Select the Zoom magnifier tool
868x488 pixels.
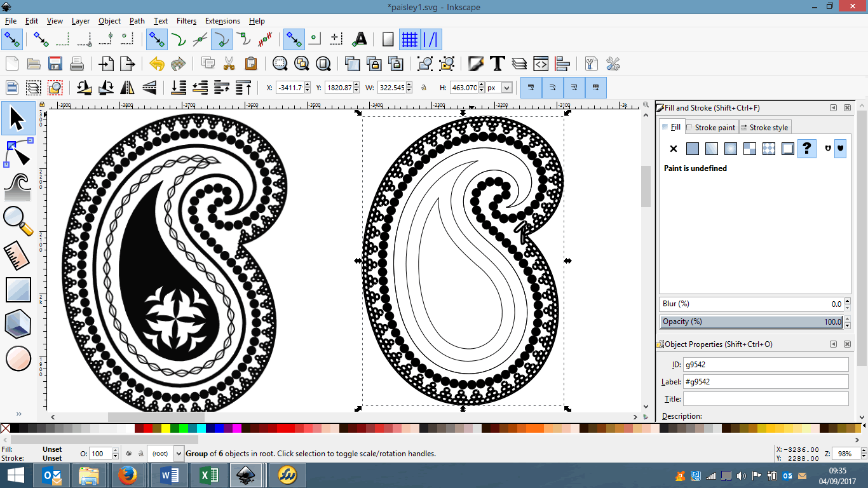(18, 220)
